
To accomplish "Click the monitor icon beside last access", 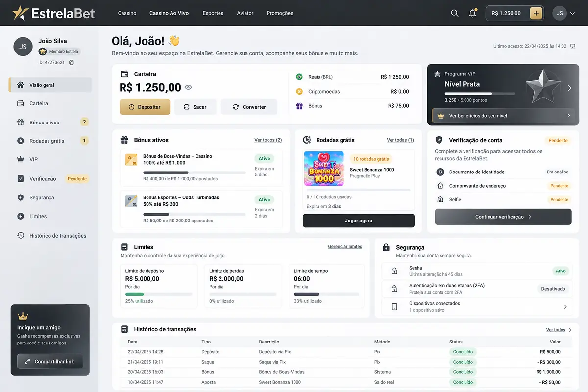I will 573,46.
